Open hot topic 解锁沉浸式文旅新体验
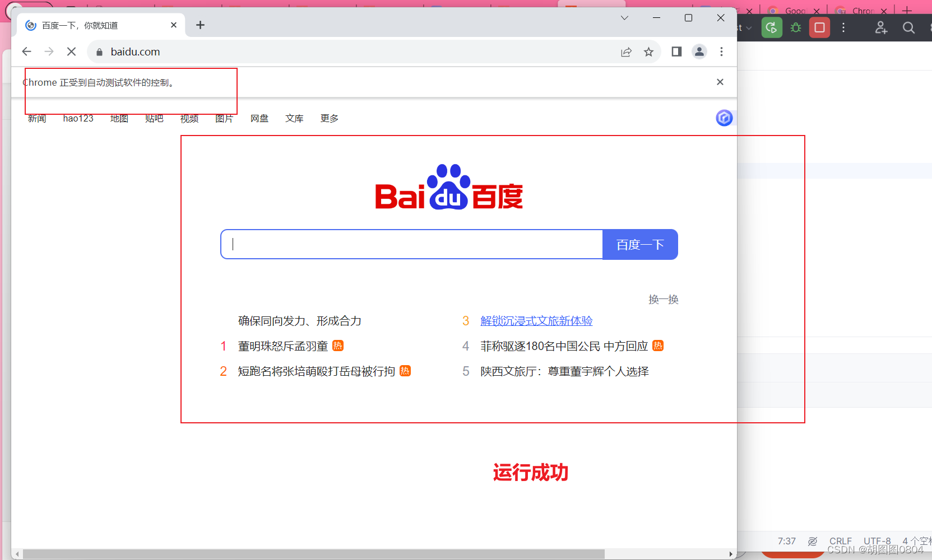The width and height of the screenshot is (932, 560). tap(536, 321)
